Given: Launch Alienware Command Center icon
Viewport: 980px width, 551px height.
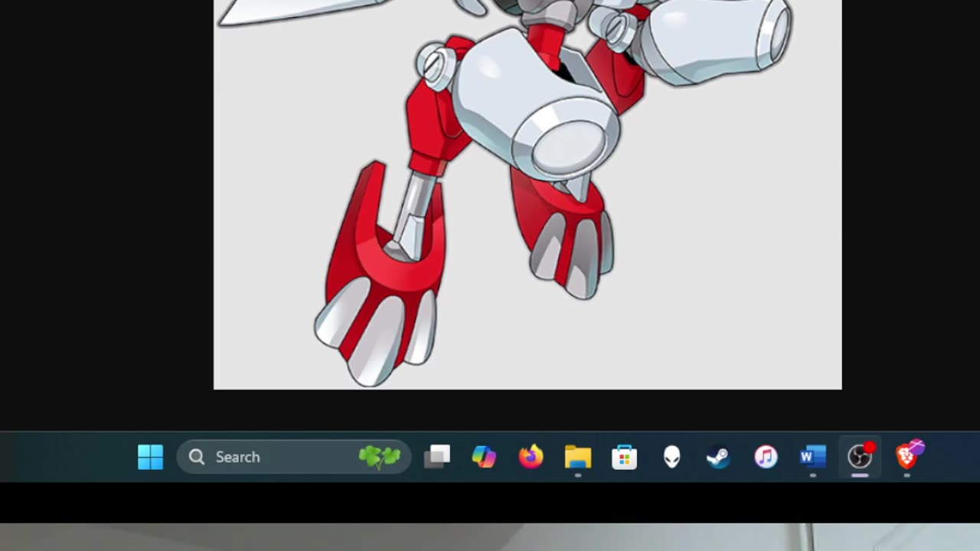Looking at the screenshot, I should pyautogui.click(x=671, y=457).
